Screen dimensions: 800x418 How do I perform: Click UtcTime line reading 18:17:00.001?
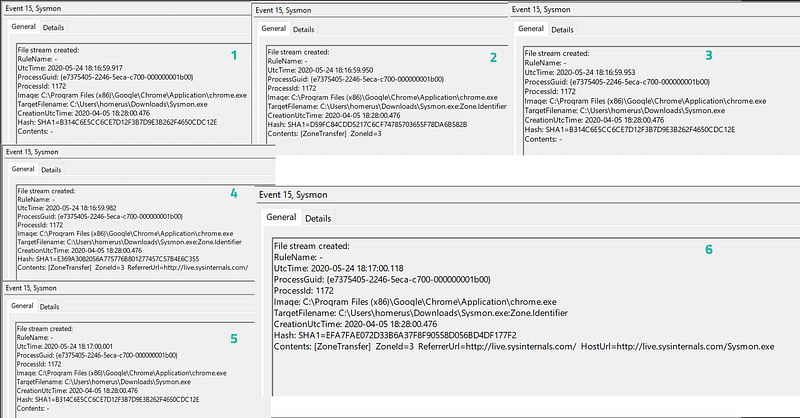pos(65,346)
